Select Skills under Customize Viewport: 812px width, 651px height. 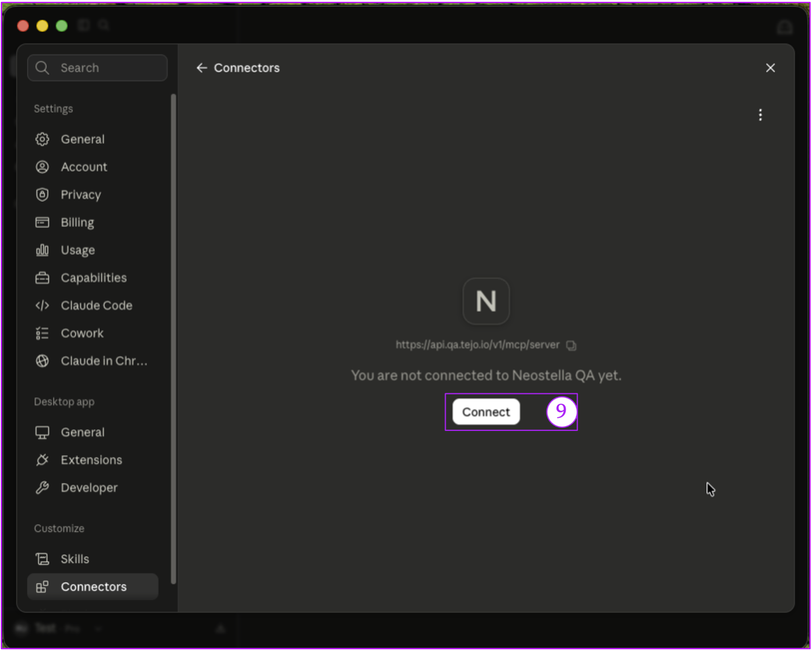click(x=93, y=559)
